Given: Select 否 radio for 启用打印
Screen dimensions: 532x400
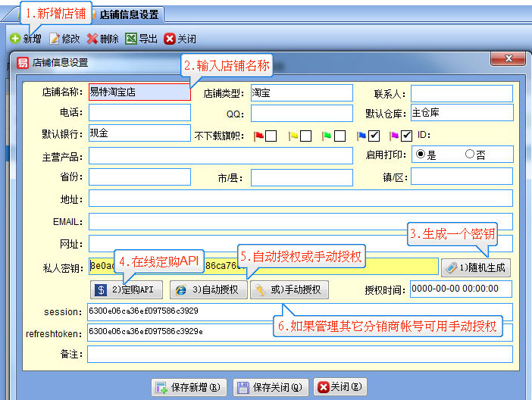Looking at the screenshot, I should coord(470,154).
